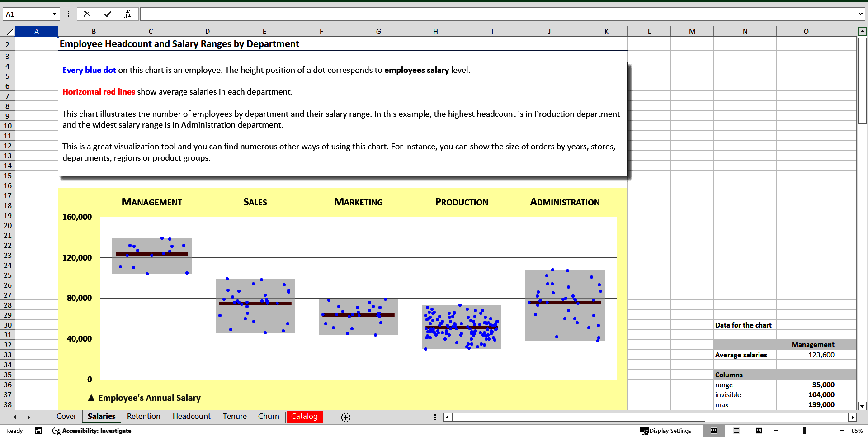Click the horizontal scrollbar right arrow
868x437 pixels.
853,417
